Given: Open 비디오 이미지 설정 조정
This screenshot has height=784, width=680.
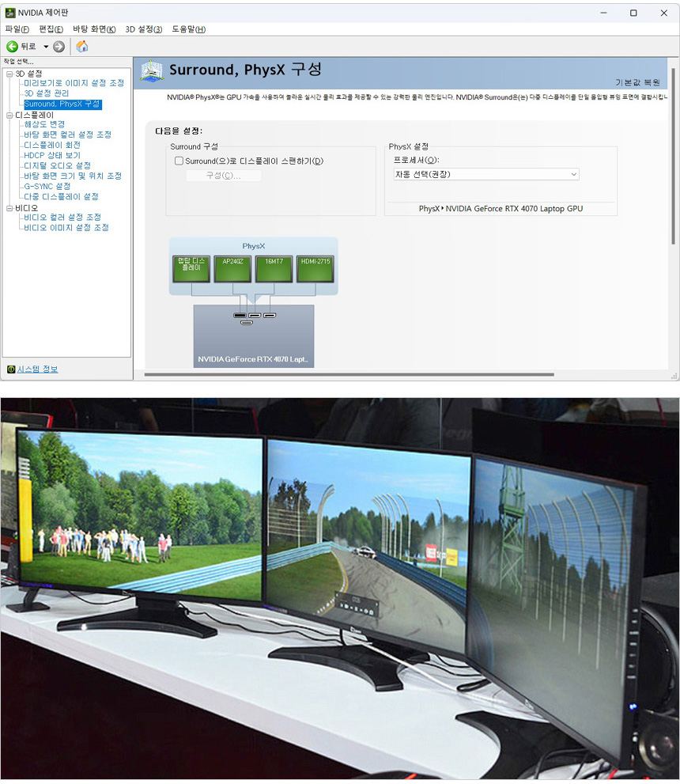Looking at the screenshot, I should coord(66,228).
